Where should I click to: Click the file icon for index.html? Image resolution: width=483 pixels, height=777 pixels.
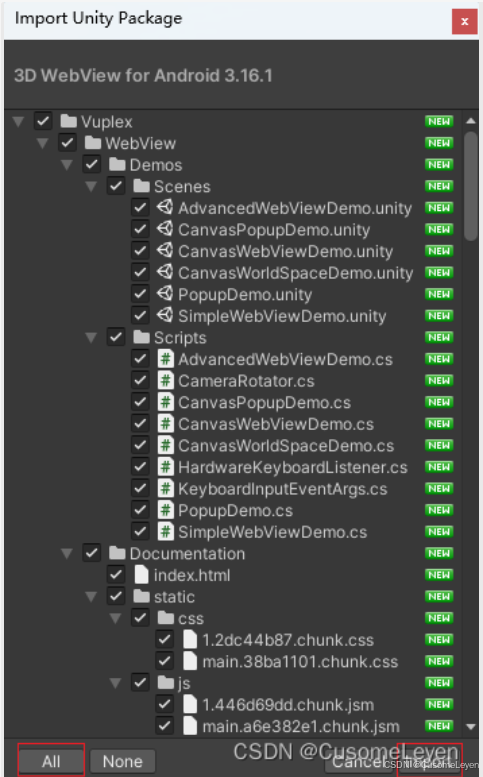click(141, 575)
